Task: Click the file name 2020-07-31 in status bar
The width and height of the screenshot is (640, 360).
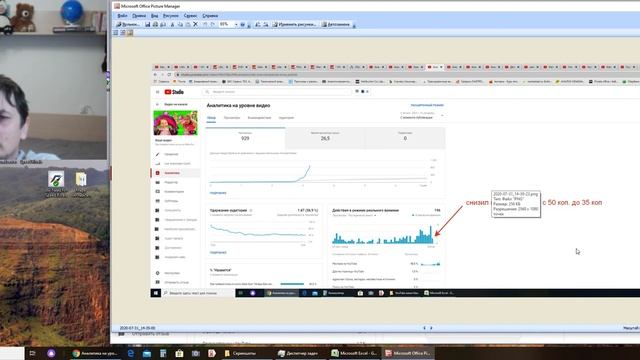Action: point(137,328)
